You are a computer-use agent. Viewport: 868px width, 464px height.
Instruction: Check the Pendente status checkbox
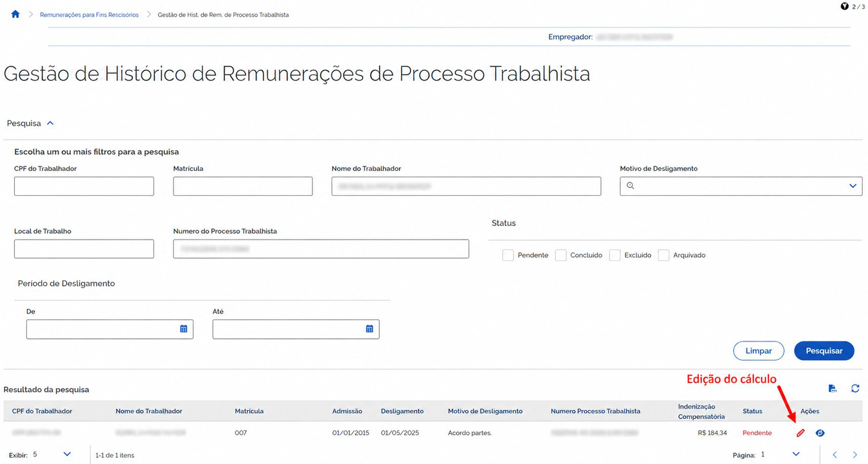(508, 255)
